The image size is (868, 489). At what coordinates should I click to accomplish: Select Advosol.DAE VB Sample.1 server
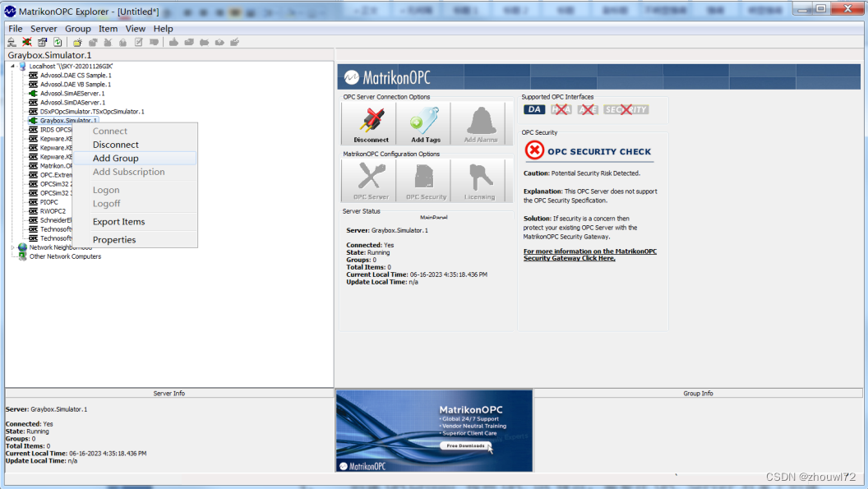(x=76, y=85)
